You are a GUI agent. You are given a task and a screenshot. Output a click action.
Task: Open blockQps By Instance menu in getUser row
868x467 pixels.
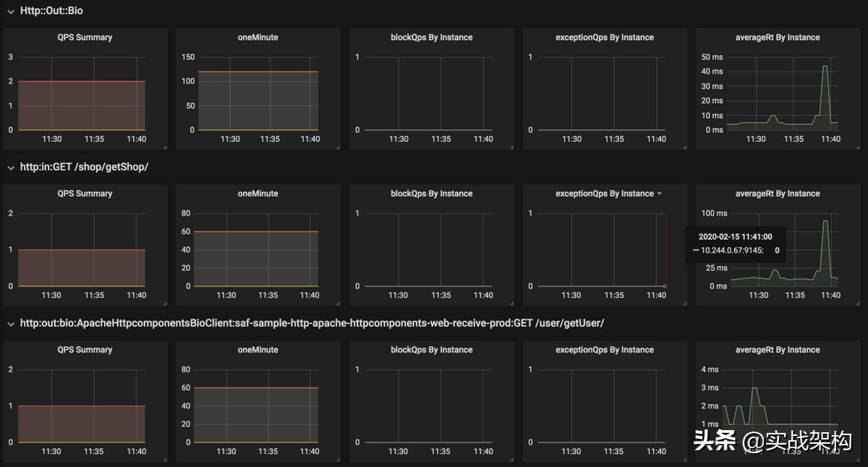(431, 350)
